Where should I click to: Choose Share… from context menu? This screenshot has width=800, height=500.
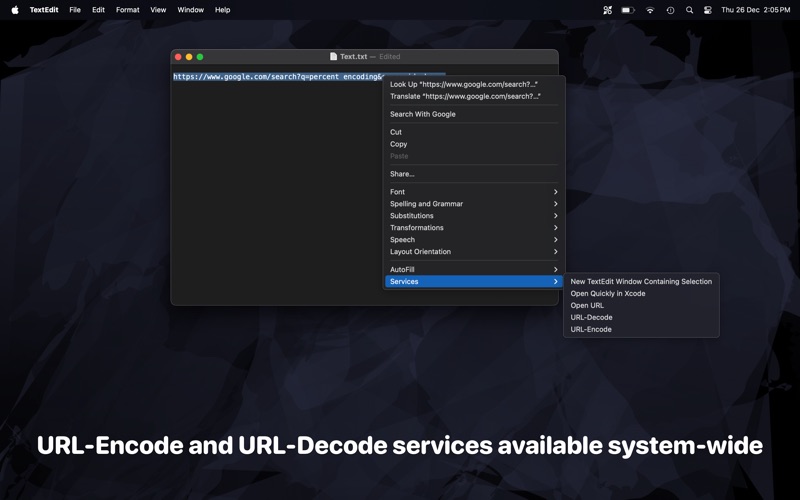(473, 173)
